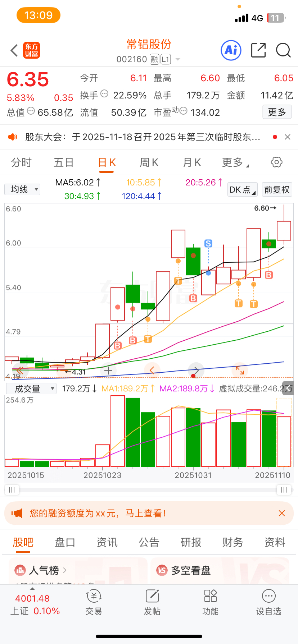Switch to 五日 chart tab
This screenshot has height=644, width=298.
point(64,162)
